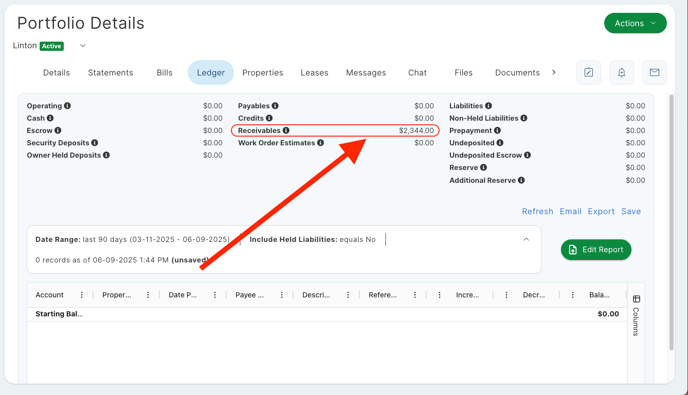This screenshot has height=395, width=688.
Task: Click the info icon beside Security Deposits
Action: click(94, 143)
